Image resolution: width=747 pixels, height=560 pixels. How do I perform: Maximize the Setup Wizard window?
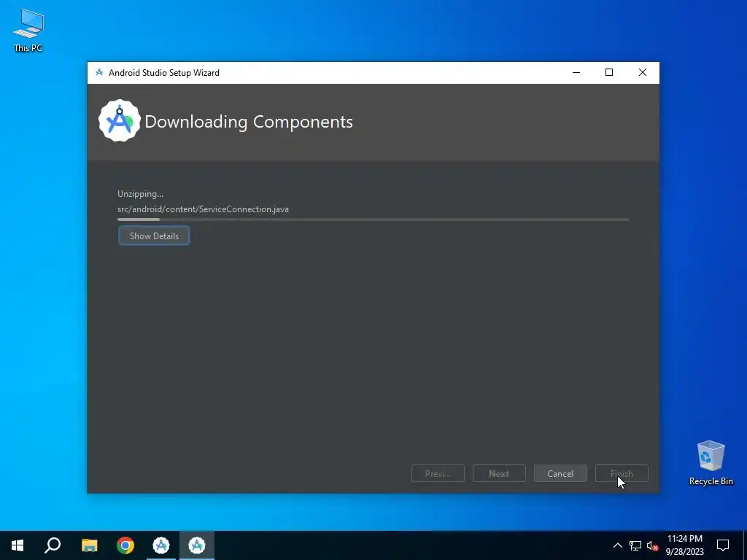(609, 72)
